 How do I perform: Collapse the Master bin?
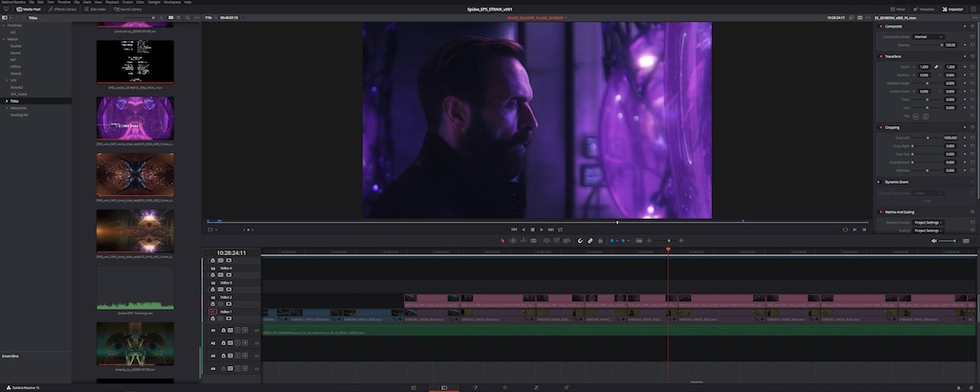click(x=4, y=39)
